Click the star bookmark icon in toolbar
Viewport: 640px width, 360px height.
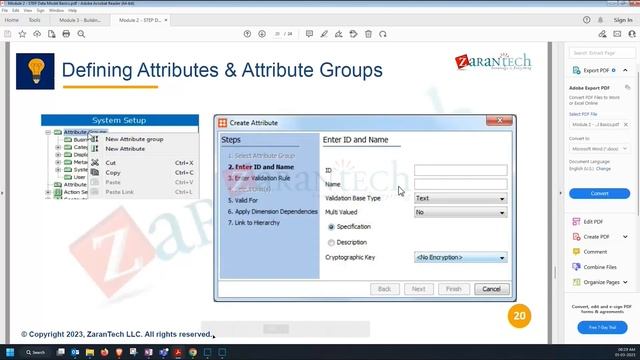point(22,34)
